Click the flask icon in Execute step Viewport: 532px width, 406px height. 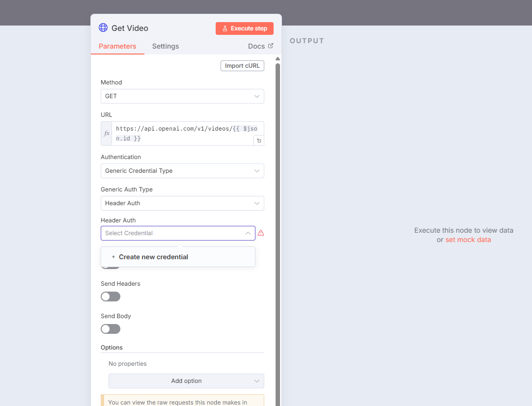coord(225,28)
